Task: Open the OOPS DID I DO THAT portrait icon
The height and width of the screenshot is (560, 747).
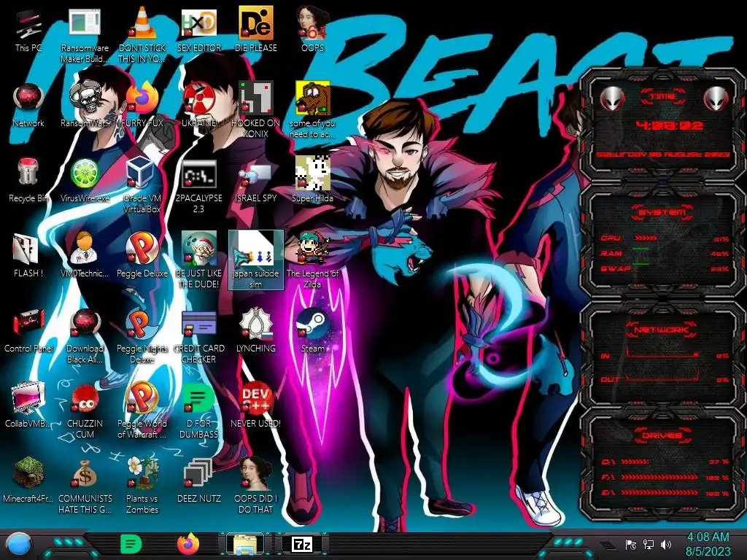Action: point(256,485)
